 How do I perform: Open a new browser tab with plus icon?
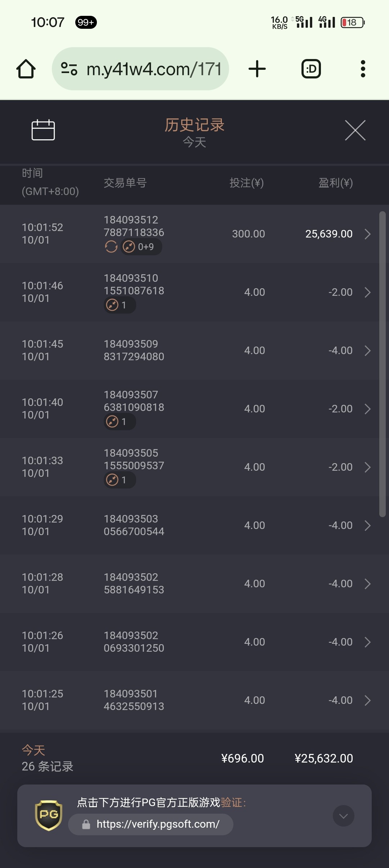(257, 69)
